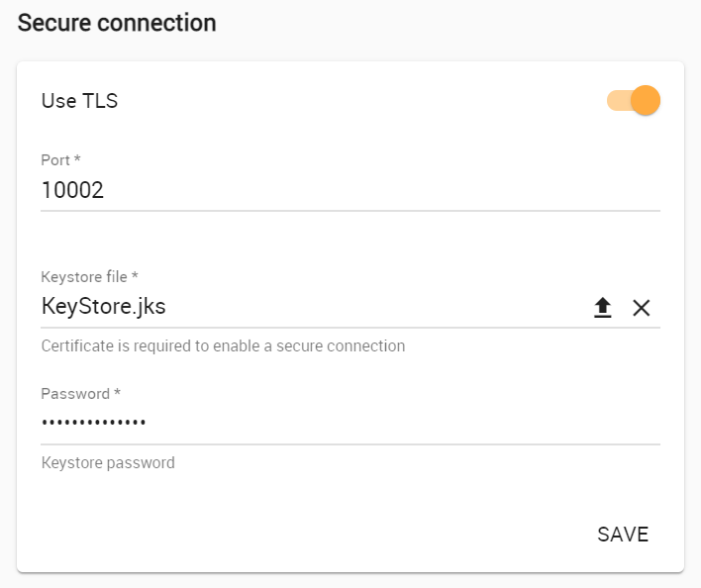Click the "Port *" field label
The image size is (701, 588).
point(60,159)
